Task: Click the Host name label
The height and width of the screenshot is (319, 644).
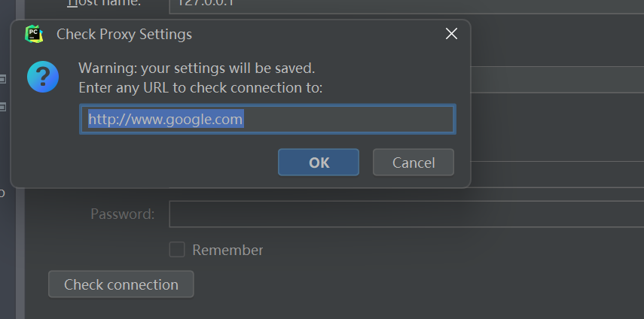Action: tap(104, 4)
